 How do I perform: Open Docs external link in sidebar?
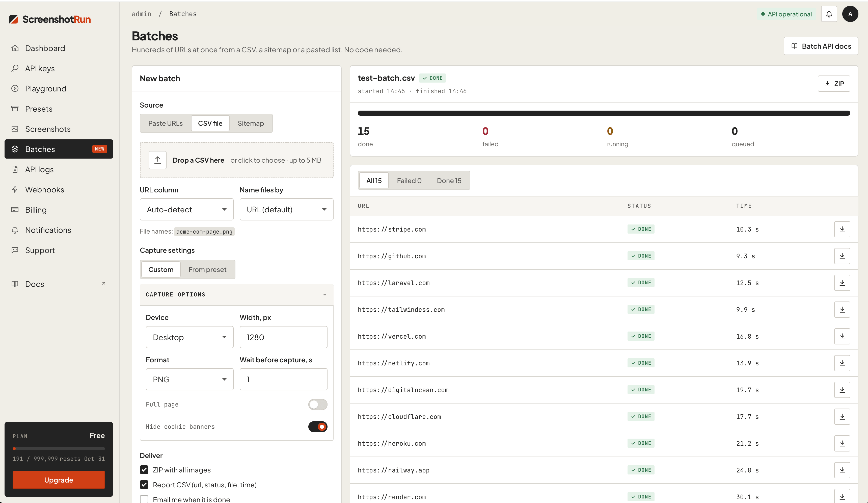click(x=59, y=284)
